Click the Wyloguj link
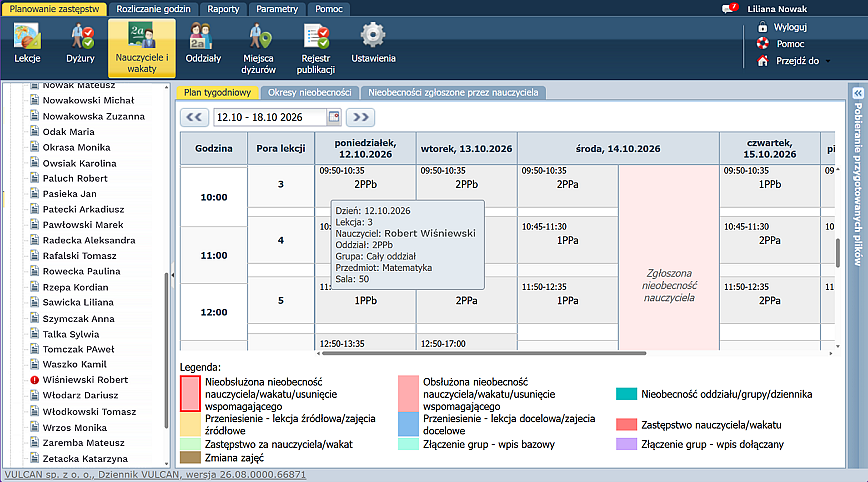Image resolution: width=868 pixels, height=482 pixels. pos(790,27)
